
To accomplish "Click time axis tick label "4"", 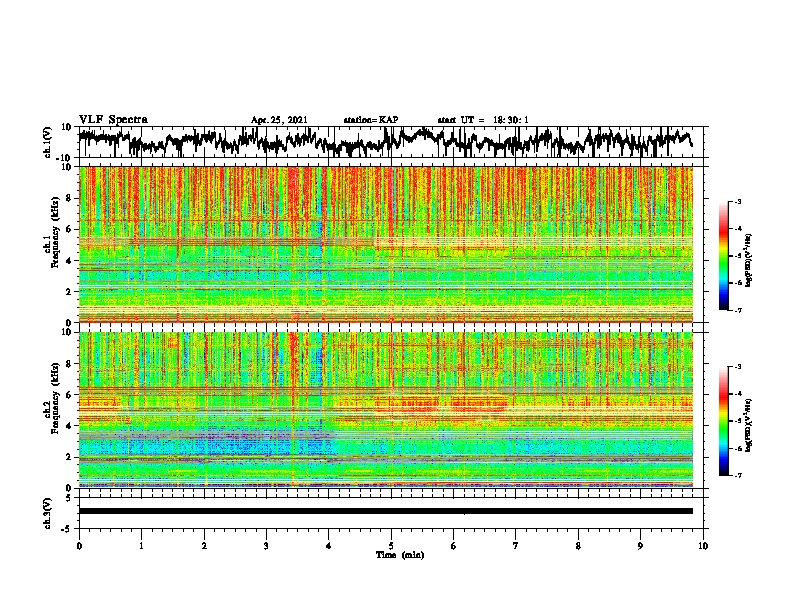I will 329,546.
